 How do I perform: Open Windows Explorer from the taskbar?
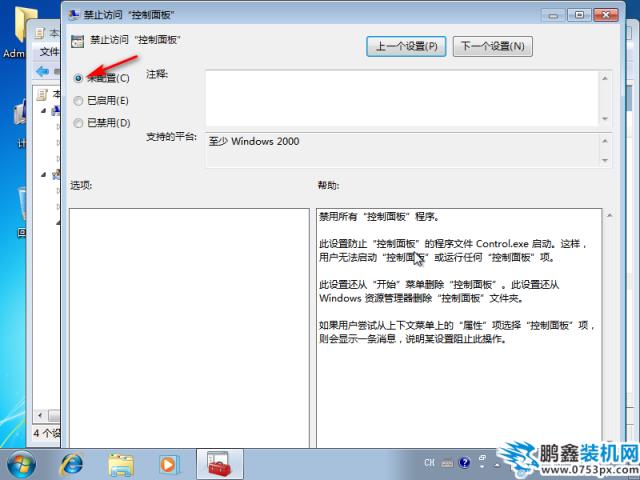click(x=121, y=464)
